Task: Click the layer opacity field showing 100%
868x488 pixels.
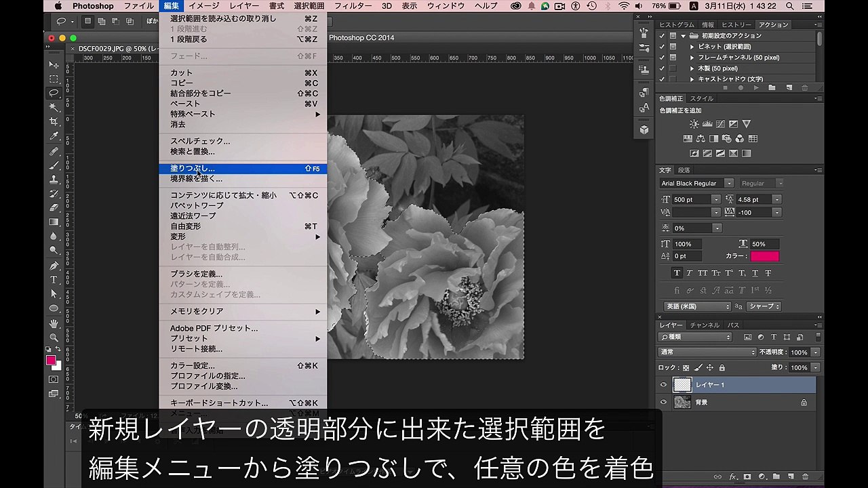Action: [799, 352]
